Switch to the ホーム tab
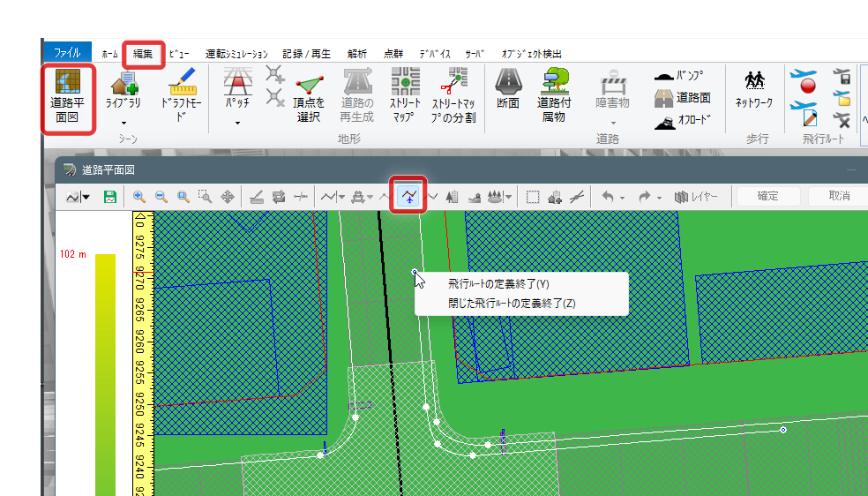 [109, 54]
